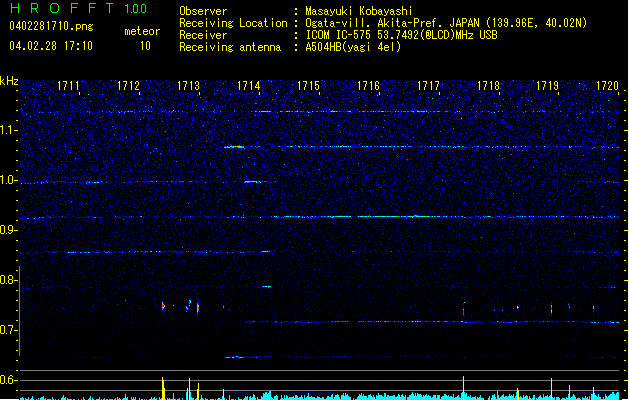Click the 1711 time axis marker
The image size is (629, 400).
click(x=68, y=86)
